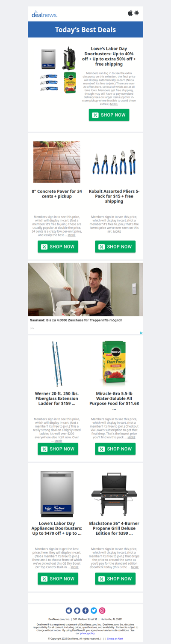The image size is (171, 644).
Task: Shop now for Lowe's Labor Day Doorbusters
Action: coord(109,115)
